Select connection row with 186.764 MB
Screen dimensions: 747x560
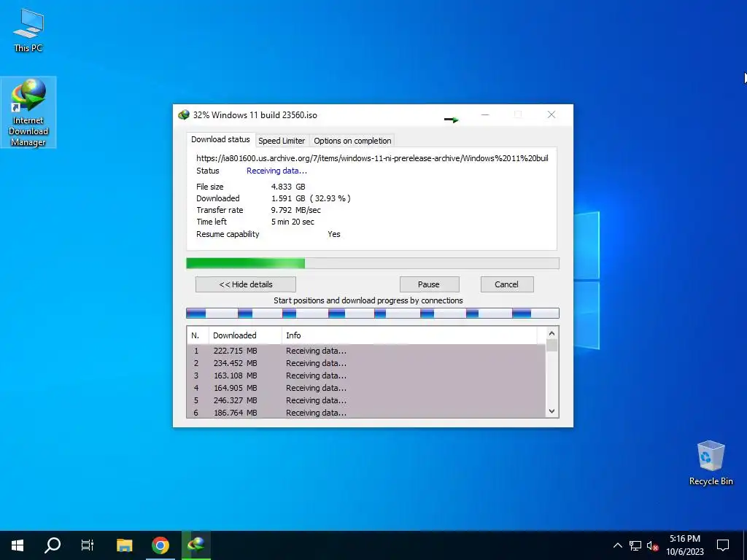[366, 413]
